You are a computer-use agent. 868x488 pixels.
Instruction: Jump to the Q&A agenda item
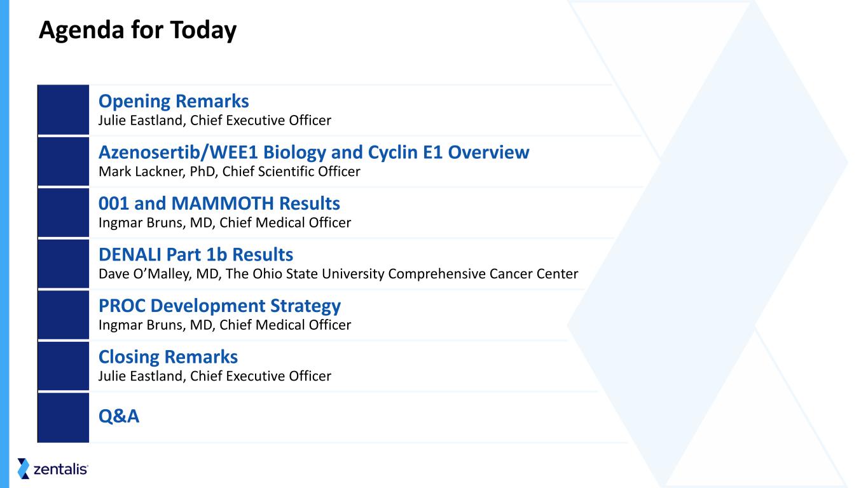[x=119, y=416]
